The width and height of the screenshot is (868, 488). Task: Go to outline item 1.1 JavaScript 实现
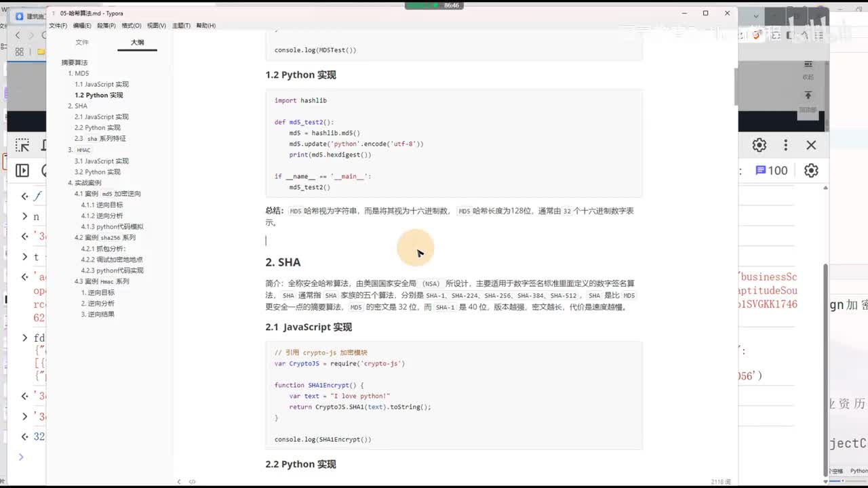(102, 84)
